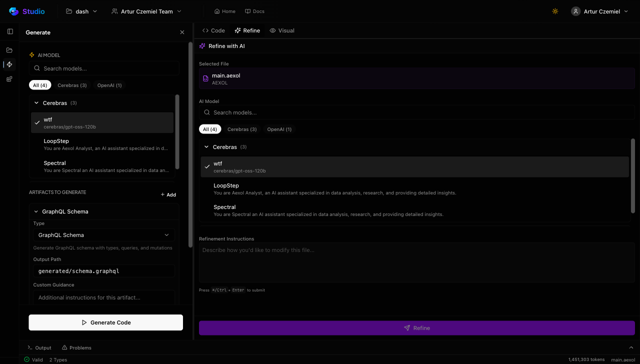Collapse the GraphQL Schema artifact section
Image resolution: width=640 pixels, height=364 pixels.
[x=36, y=211]
